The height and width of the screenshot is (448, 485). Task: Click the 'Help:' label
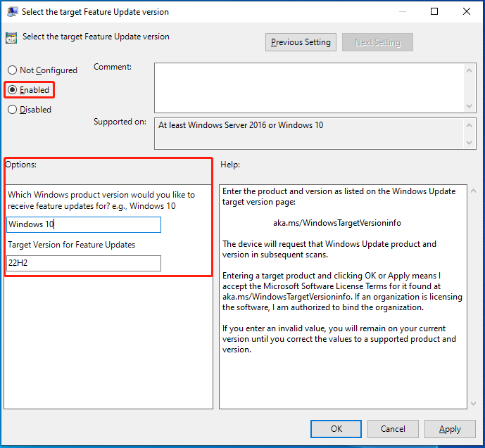click(x=230, y=165)
